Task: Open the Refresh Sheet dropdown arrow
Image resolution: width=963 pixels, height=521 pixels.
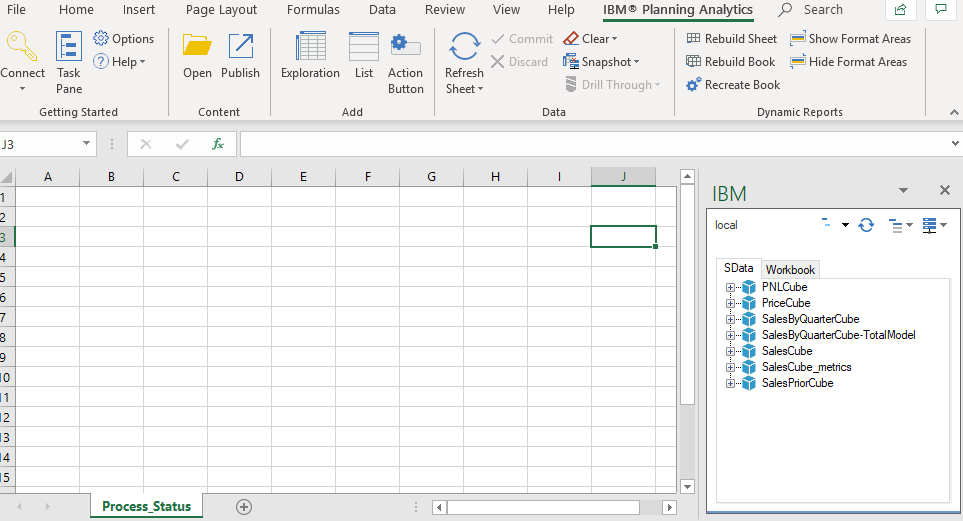Action: (480, 89)
